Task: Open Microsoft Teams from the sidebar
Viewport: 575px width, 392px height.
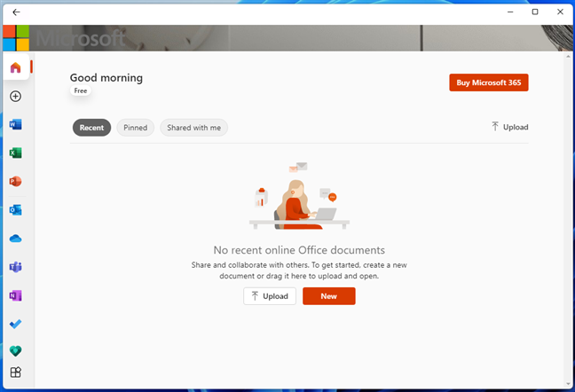Action: (x=15, y=267)
